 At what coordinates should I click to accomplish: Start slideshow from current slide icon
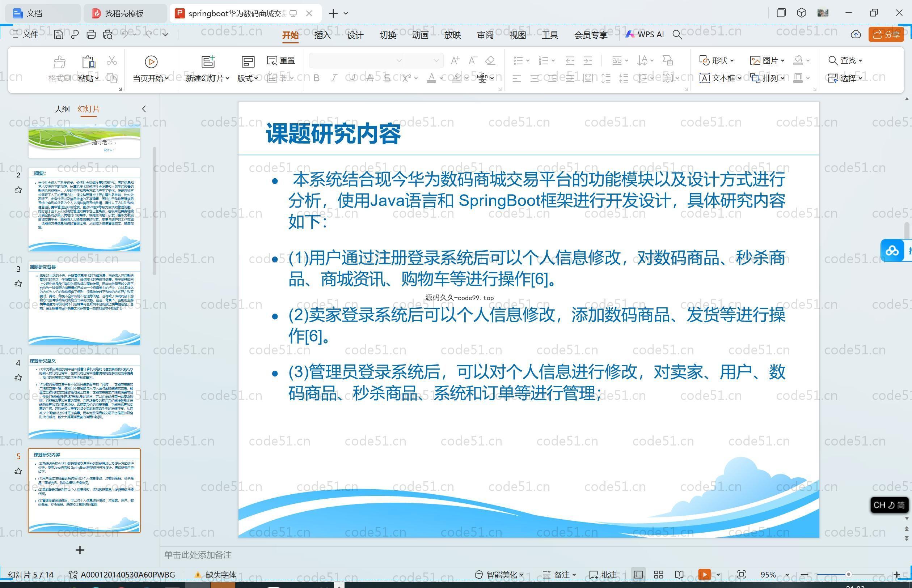[x=151, y=61]
